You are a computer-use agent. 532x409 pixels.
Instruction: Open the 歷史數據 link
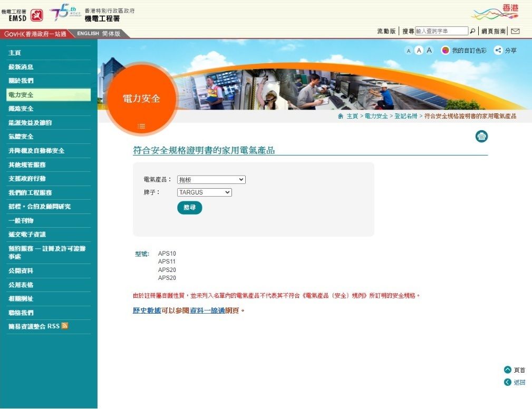(x=147, y=310)
